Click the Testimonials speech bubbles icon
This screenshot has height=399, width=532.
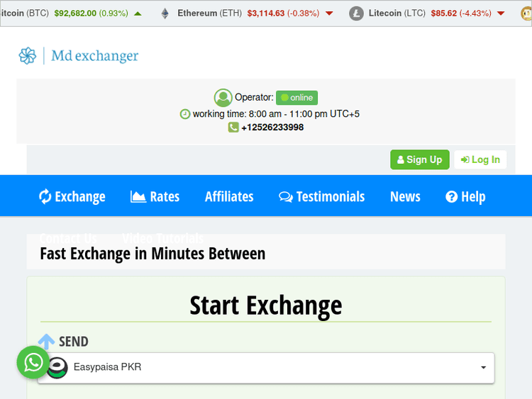[x=286, y=196]
